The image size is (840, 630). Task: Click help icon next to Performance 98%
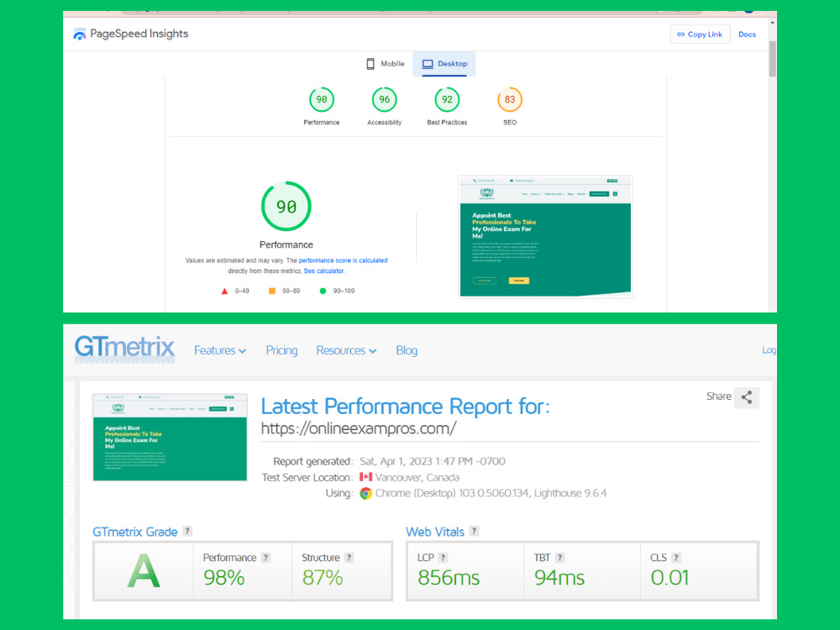[265, 558]
